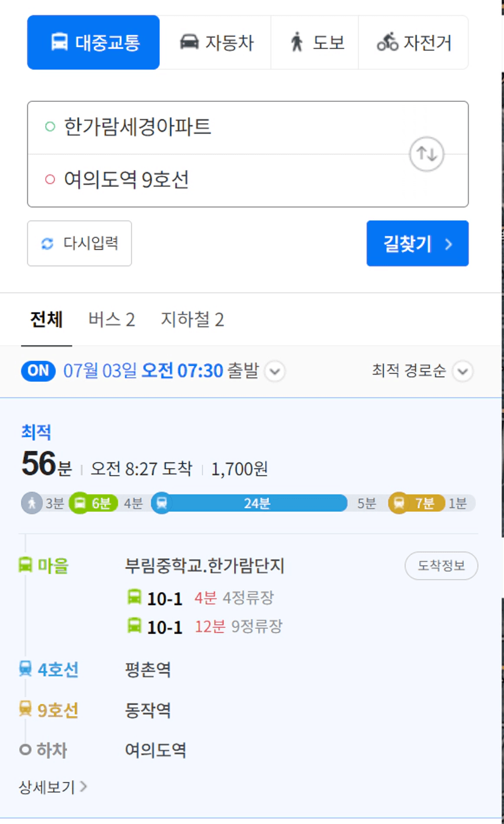Click 도착정보 arrival info button
Viewport: 504px width, 824px height.
(441, 566)
